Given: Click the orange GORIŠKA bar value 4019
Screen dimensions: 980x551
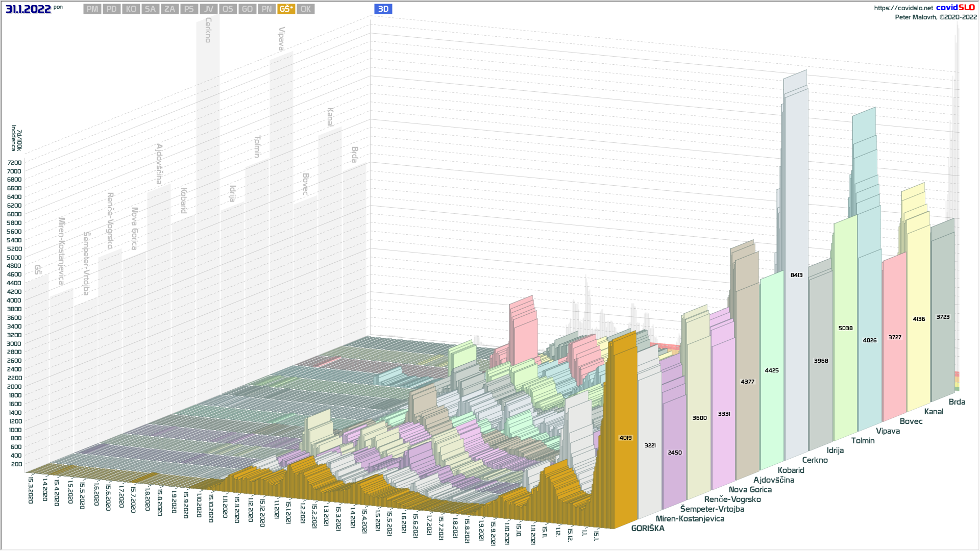Looking at the screenshot, I should (625, 438).
